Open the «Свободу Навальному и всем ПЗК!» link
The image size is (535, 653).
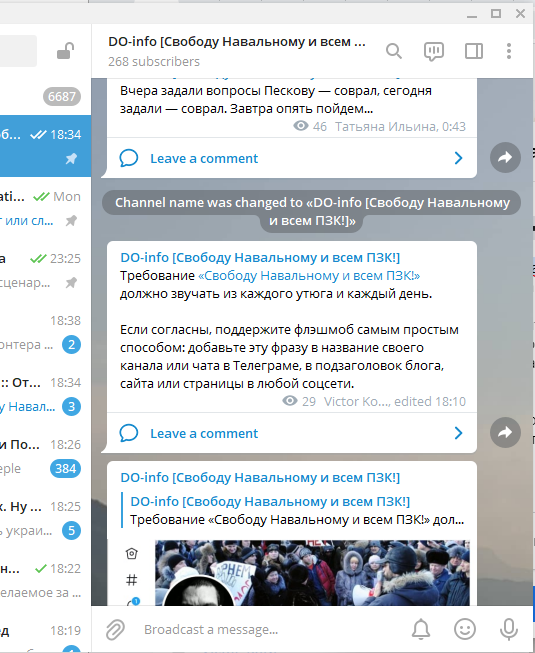(x=309, y=276)
